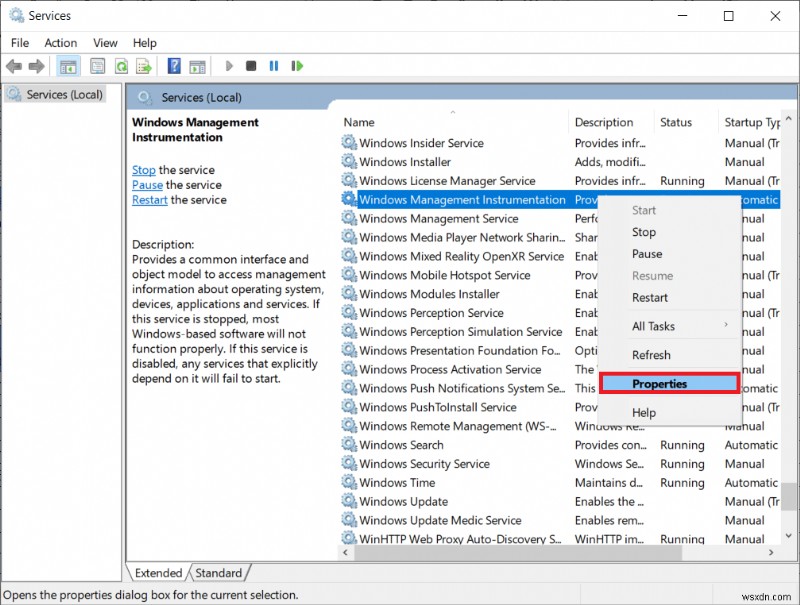Toggle the Show/Hide Console Tree icon

tap(66, 66)
